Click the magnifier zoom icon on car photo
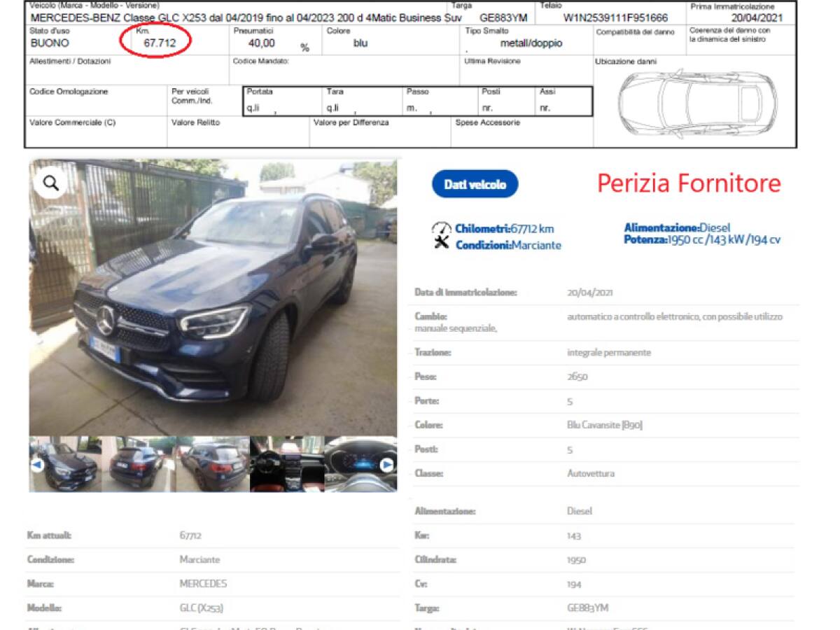 pyautogui.click(x=50, y=183)
